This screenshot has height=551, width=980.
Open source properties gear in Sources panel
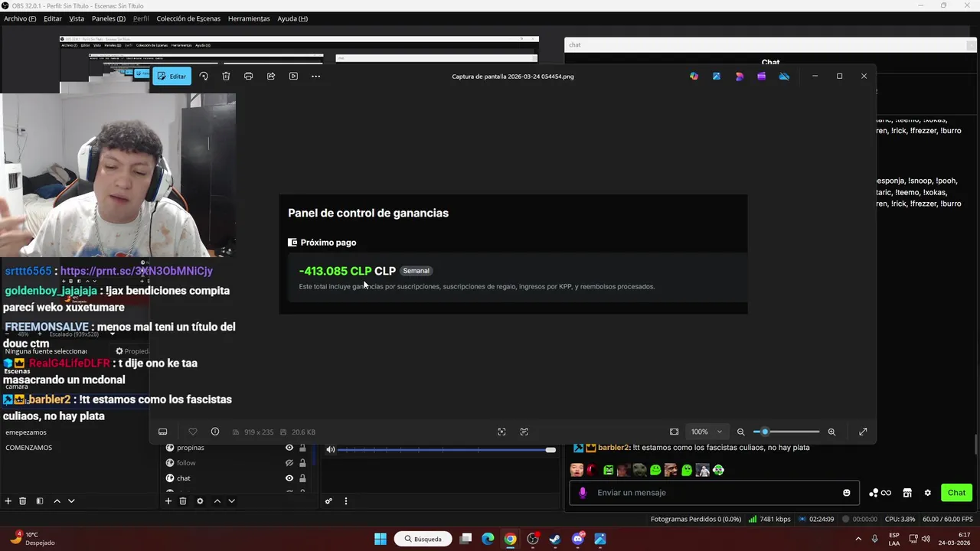pyautogui.click(x=200, y=501)
